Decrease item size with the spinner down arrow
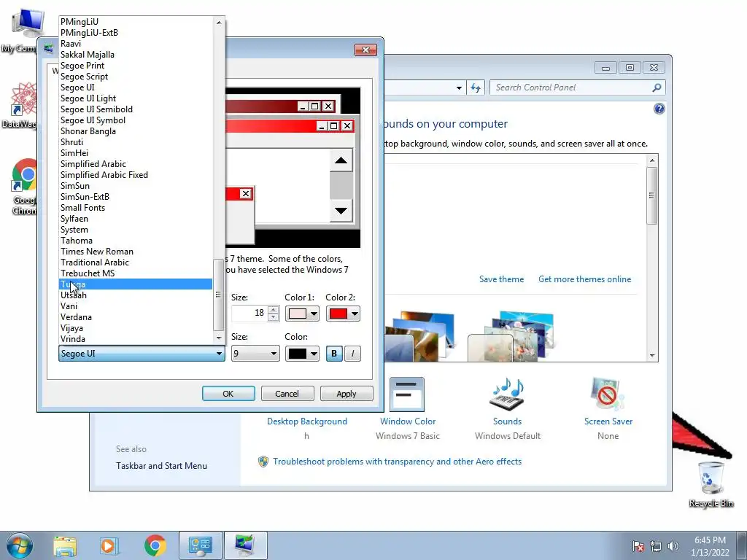Image resolution: width=747 pixels, height=560 pixels. [x=274, y=317]
